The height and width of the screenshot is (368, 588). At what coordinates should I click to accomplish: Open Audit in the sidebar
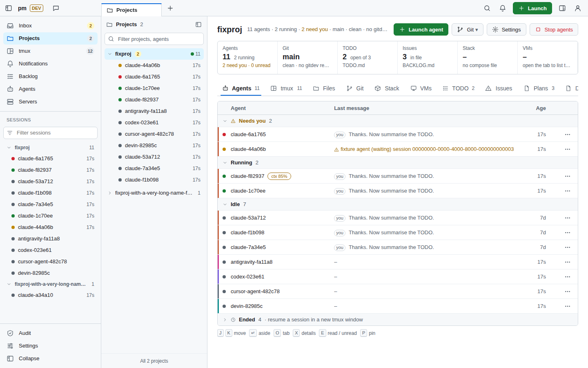pos(51,333)
